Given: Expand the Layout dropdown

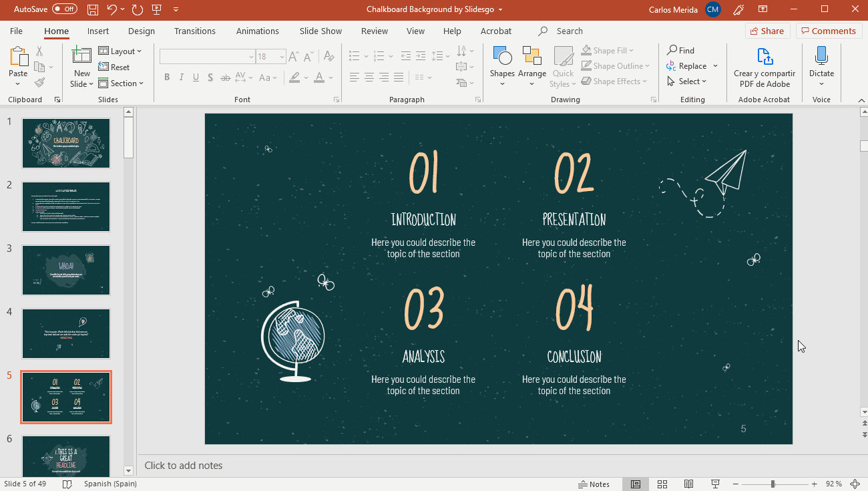Looking at the screenshot, I should pyautogui.click(x=120, y=51).
